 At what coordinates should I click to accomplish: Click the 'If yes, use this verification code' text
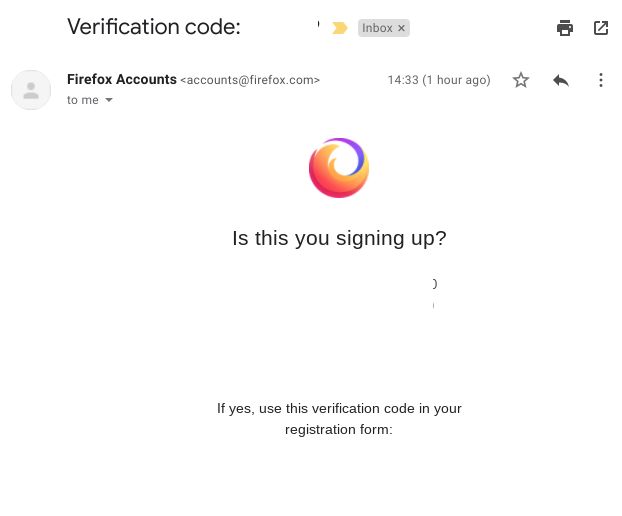pos(339,409)
